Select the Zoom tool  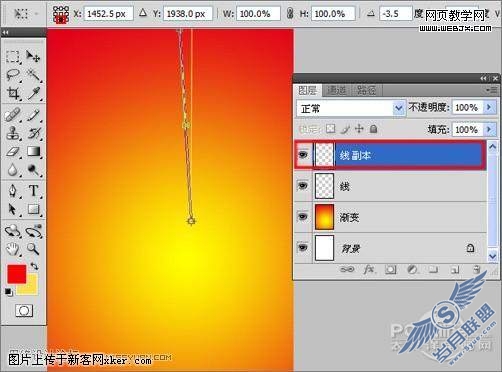click(34, 249)
